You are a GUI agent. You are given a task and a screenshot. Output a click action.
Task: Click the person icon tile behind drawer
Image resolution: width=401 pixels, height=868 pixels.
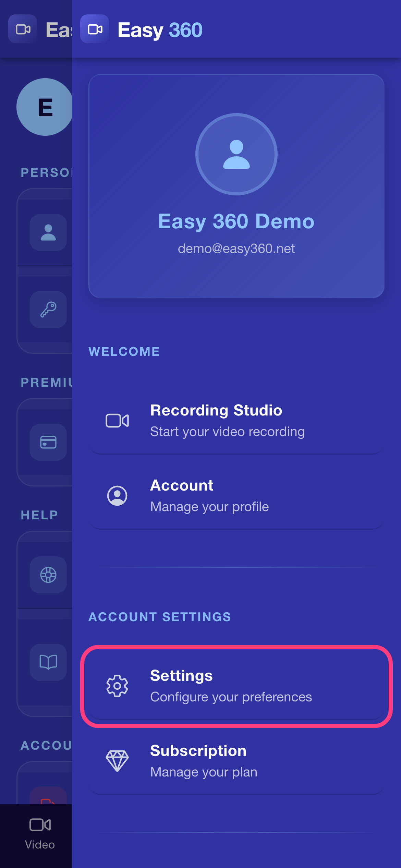pyautogui.click(x=48, y=232)
